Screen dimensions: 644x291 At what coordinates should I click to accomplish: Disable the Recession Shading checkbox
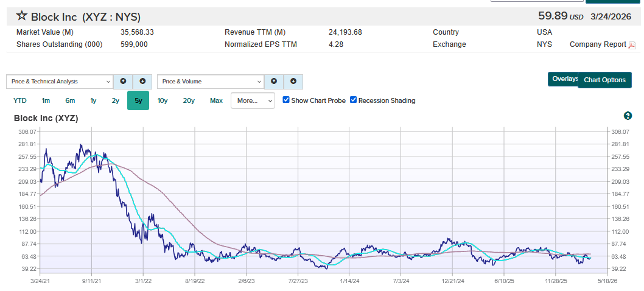[x=353, y=100]
